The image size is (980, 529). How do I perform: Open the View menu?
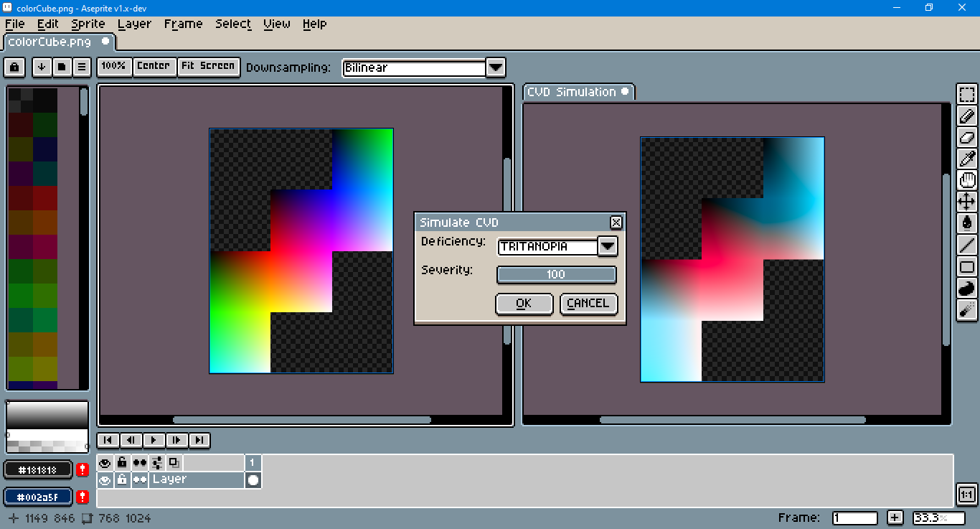click(277, 24)
